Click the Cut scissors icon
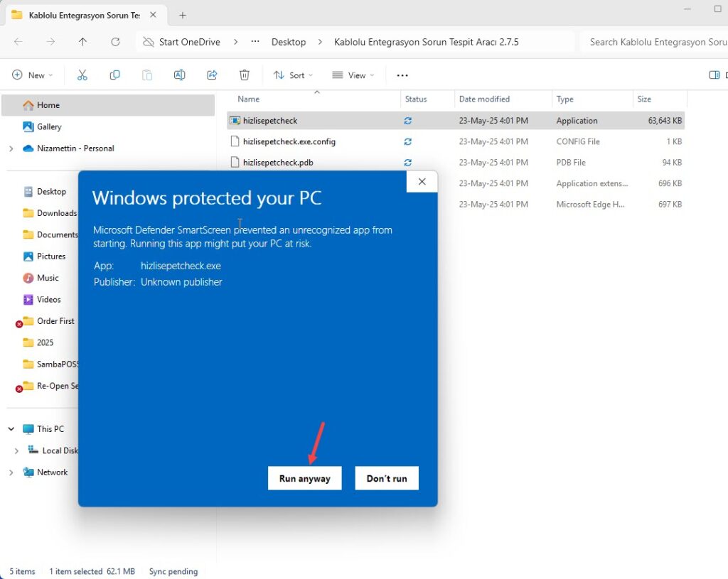The width and height of the screenshot is (728, 579). 82,75
